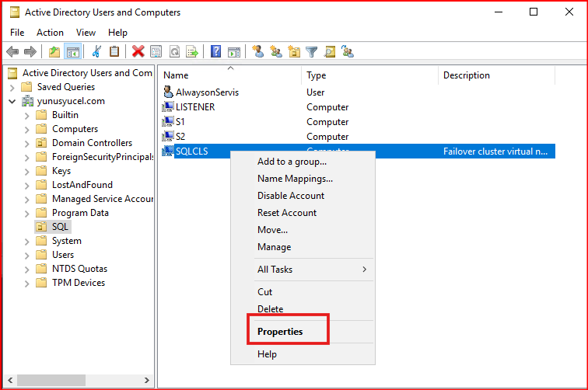This screenshot has height=390, width=588.
Task: Collapse the yunusyucel.com domain node
Action: click(12, 101)
